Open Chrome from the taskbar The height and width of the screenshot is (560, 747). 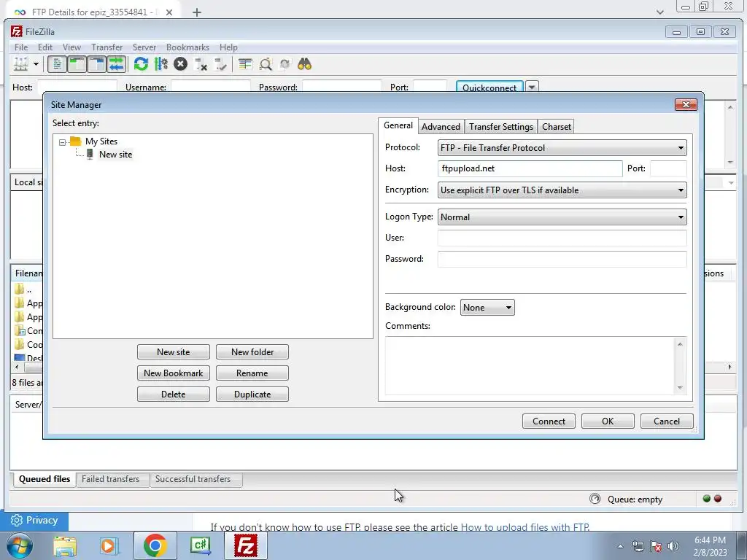(x=155, y=545)
